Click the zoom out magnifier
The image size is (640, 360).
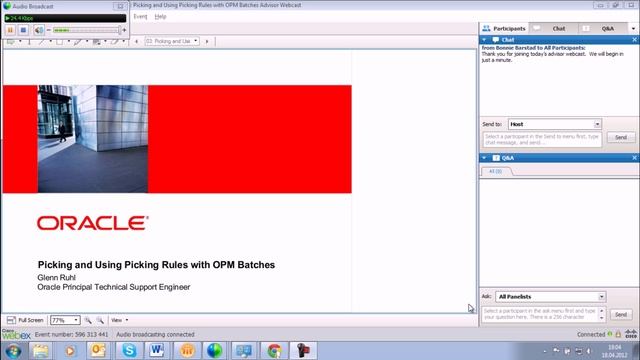(x=100, y=320)
